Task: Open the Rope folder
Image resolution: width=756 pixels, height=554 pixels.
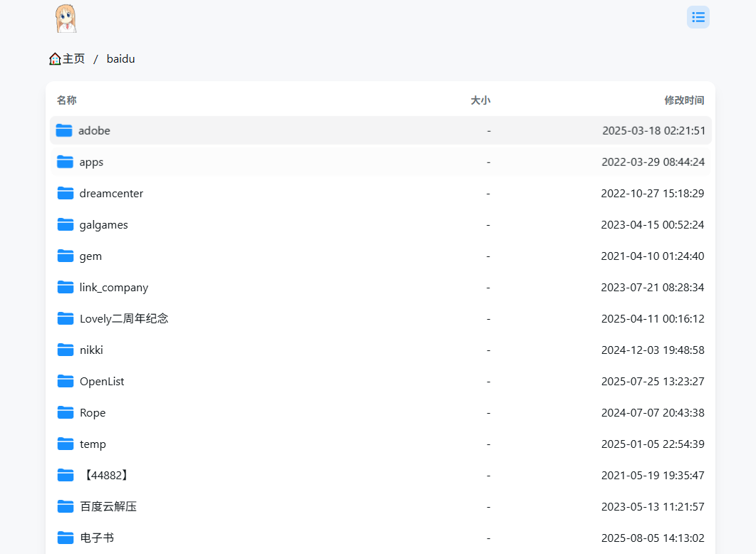Action: point(93,413)
